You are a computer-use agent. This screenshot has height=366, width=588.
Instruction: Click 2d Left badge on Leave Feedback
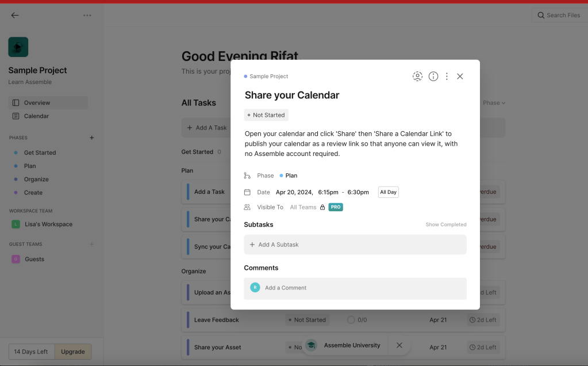(483, 320)
